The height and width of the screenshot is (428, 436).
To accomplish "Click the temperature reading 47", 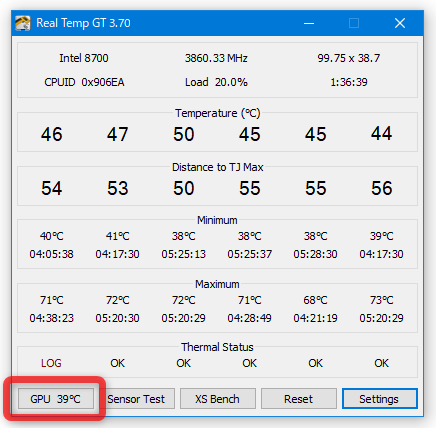I will point(118,134).
